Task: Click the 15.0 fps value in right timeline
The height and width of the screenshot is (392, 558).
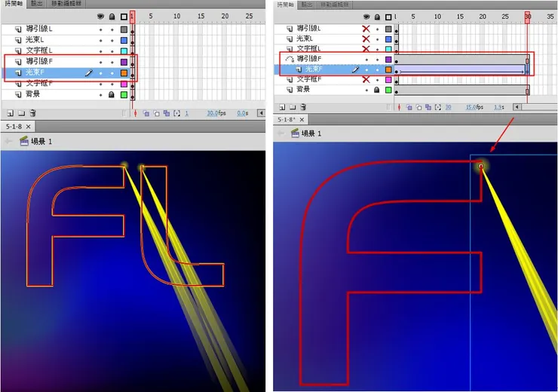Action: (x=471, y=107)
